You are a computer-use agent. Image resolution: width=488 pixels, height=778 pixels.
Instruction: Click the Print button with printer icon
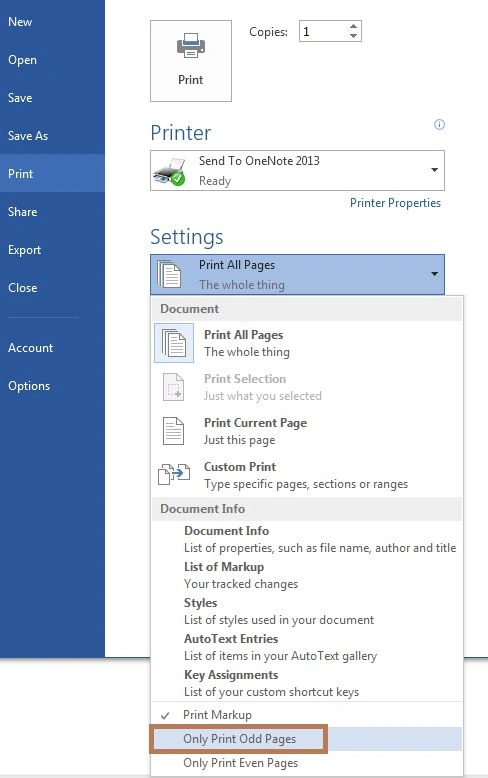point(191,61)
